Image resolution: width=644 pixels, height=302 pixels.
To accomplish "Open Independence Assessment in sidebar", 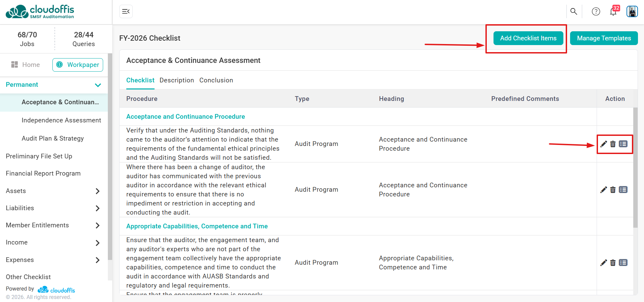I will (61, 120).
